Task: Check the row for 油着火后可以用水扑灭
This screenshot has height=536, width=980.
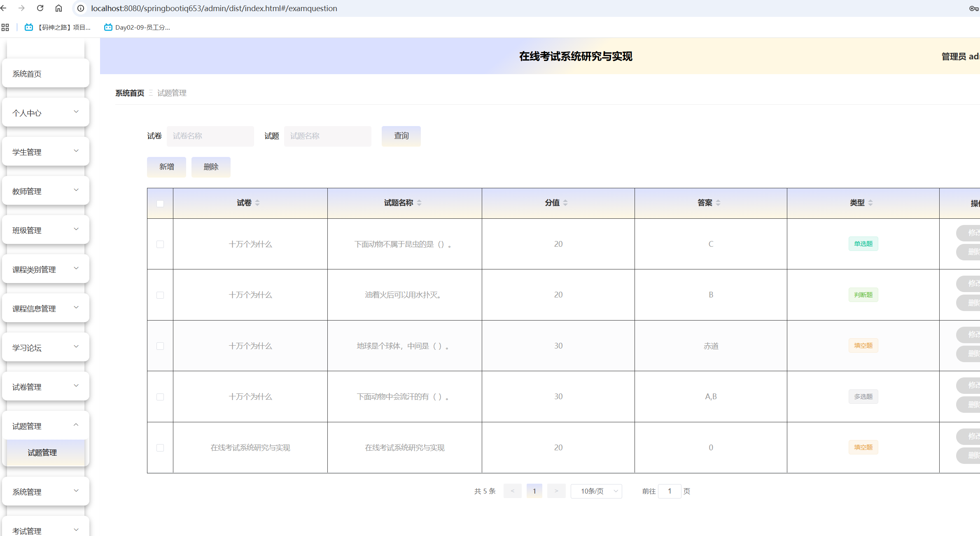Action: tap(160, 295)
